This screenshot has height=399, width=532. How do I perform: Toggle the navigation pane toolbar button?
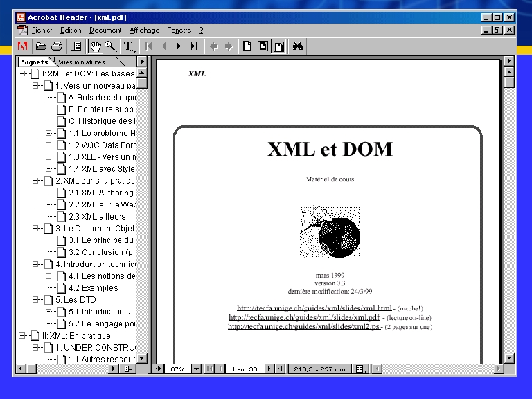click(x=76, y=46)
